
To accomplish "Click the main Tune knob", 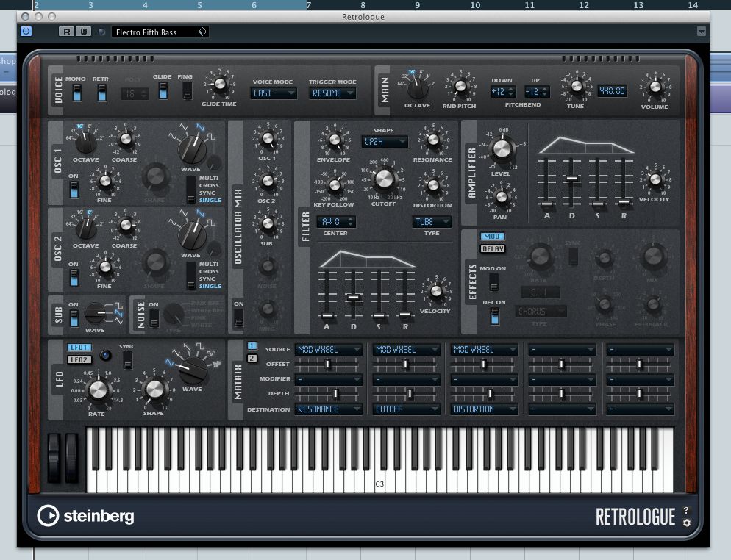I will [577, 86].
